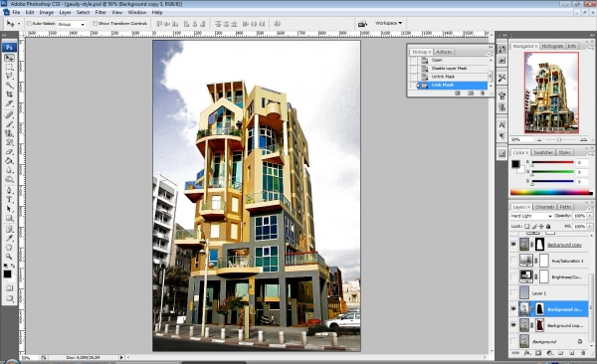Select the Dodge tool
The width and height of the screenshot is (597, 364).
click(x=9, y=179)
